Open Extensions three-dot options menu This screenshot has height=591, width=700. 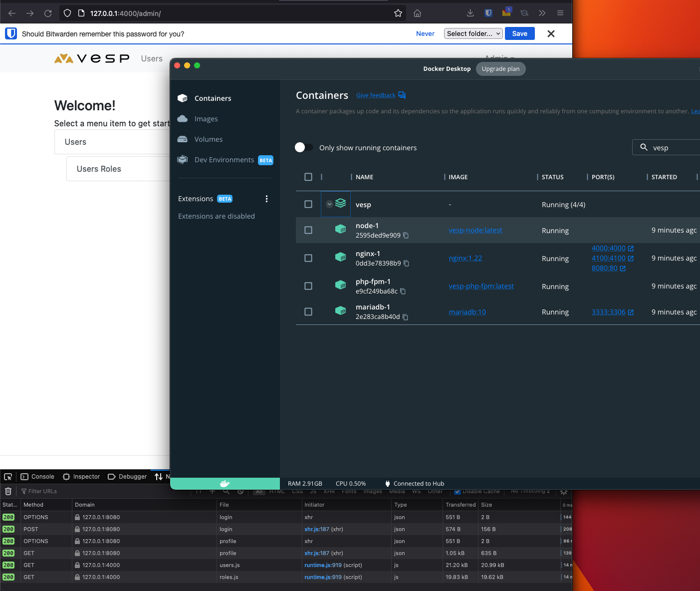tap(266, 199)
